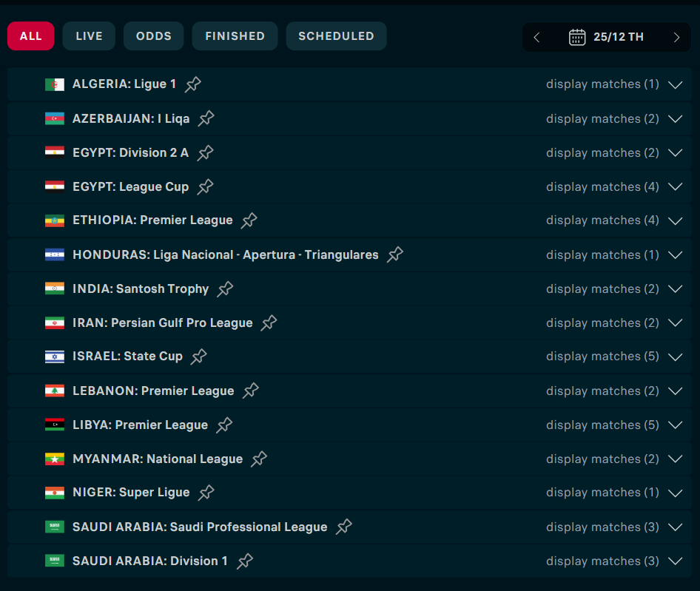Open SAUDI ARABIA: Saudi Professional League title
This screenshot has width=700, height=591.
(x=200, y=527)
